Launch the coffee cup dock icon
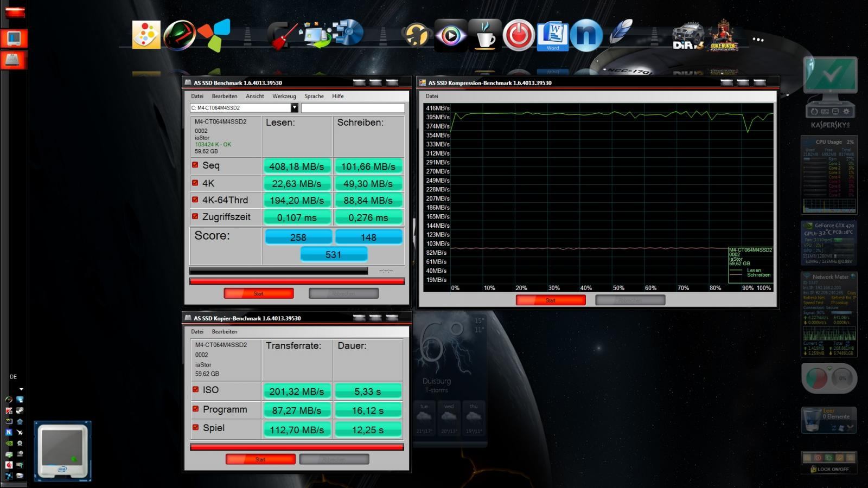Viewport: 868px width, 488px height. pyautogui.click(x=484, y=35)
